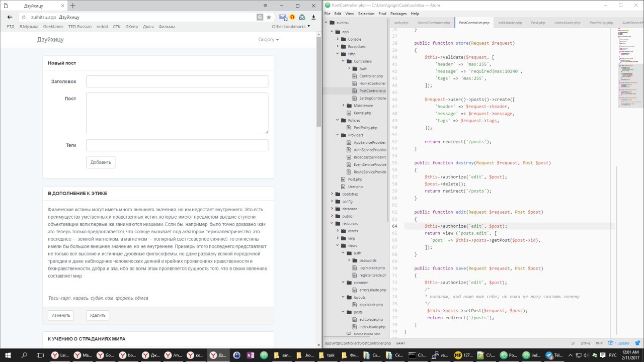Screen dimensions: 644x362
Task: Click the Пост message textarea
Action: [177, 113]
